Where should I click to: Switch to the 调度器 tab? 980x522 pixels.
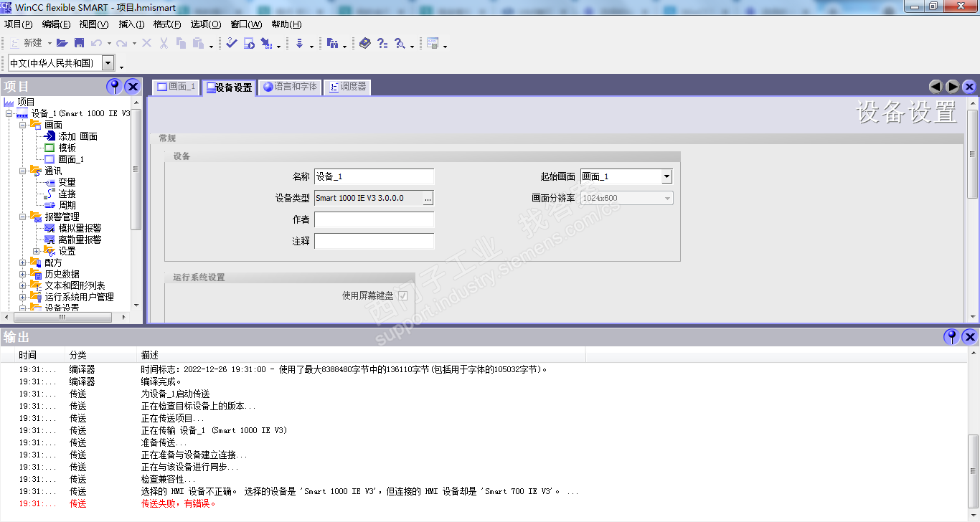point(348,87)
